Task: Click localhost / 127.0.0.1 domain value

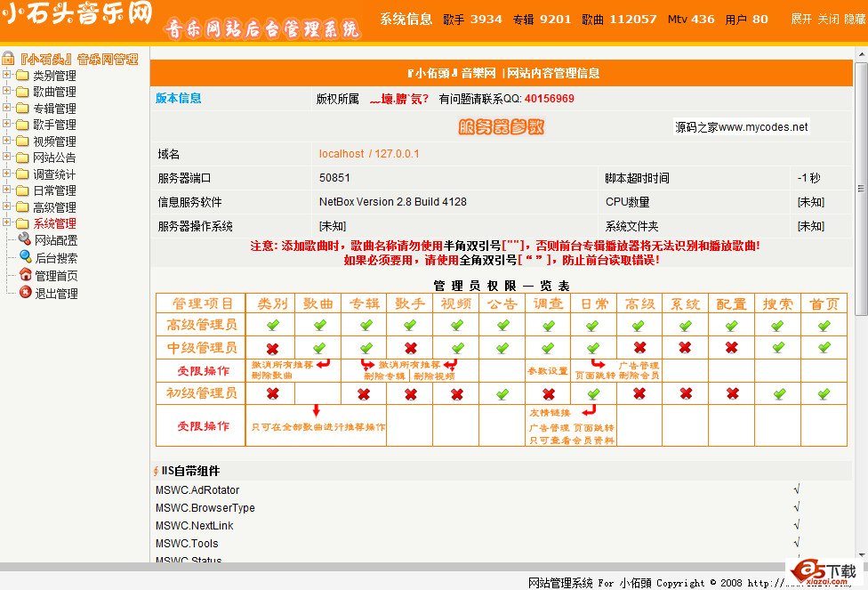Action: [369, 154]
